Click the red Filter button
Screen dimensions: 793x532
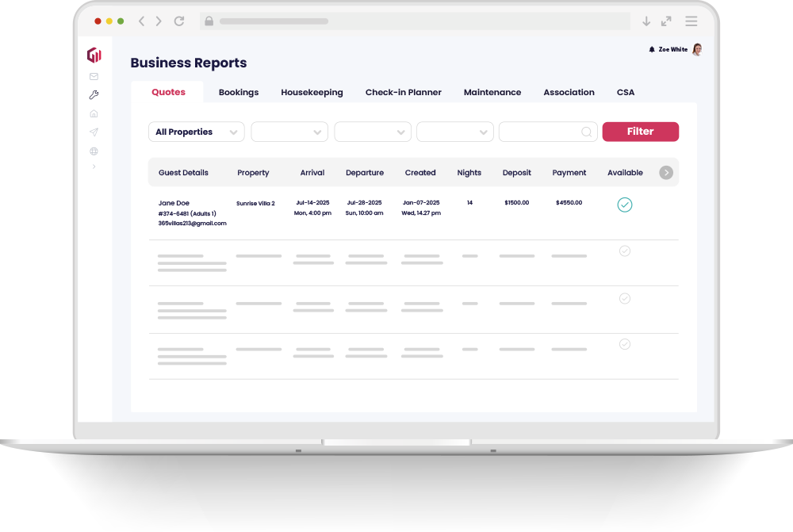pyautogui.click(x=640, y=132)
